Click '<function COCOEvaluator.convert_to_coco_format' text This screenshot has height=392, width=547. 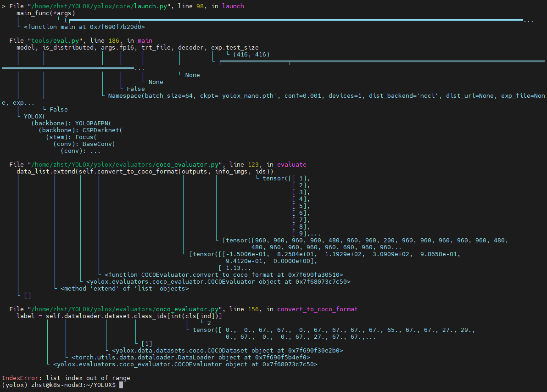pos(223,274)
